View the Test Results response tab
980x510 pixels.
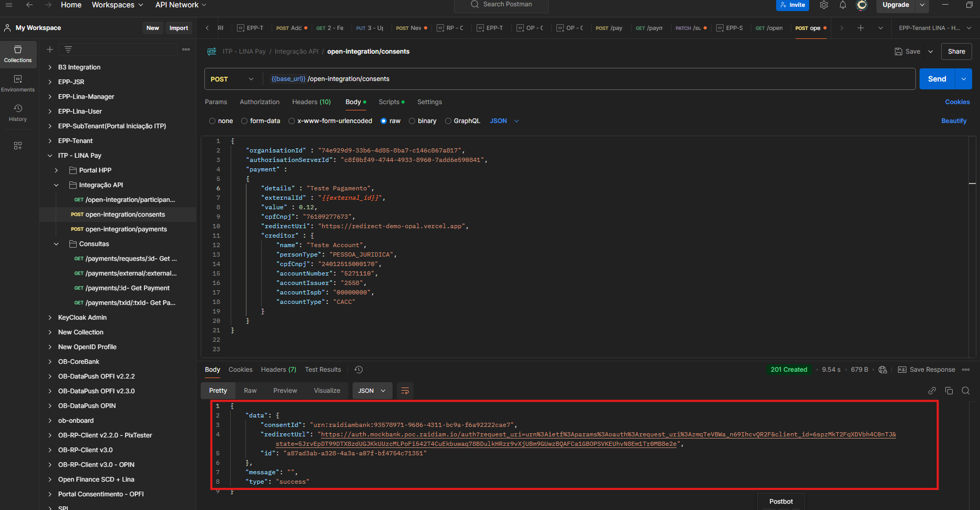coord(323,370)
